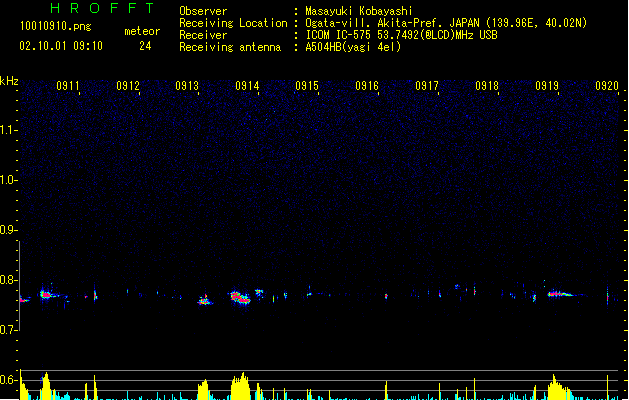This screenshot has width=629, height=400.
Task: Click the 0.8 kHz axis label
Action: (8, 280)
